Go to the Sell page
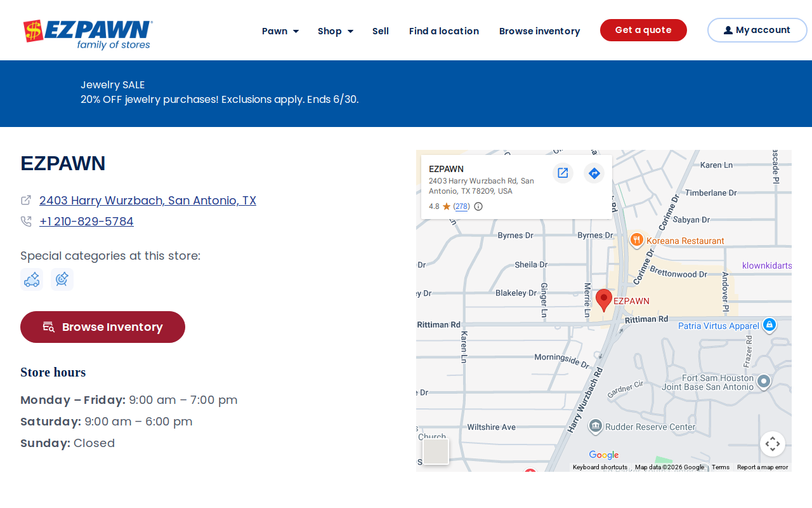Viewport: 812px width, 508px height. [381, 31]
